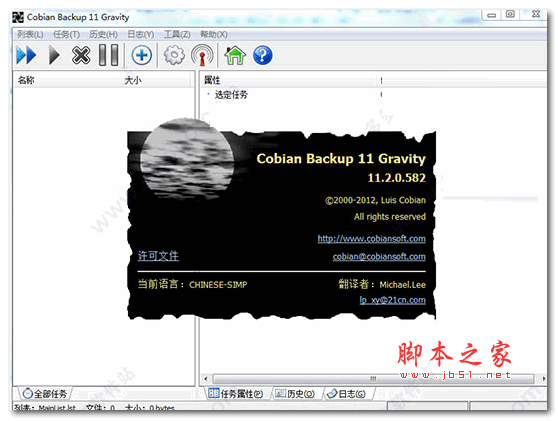Viewport: 558px width, 421px height.
Task: Click the CHINESE-SIMP language text
Action: point(218,285)
